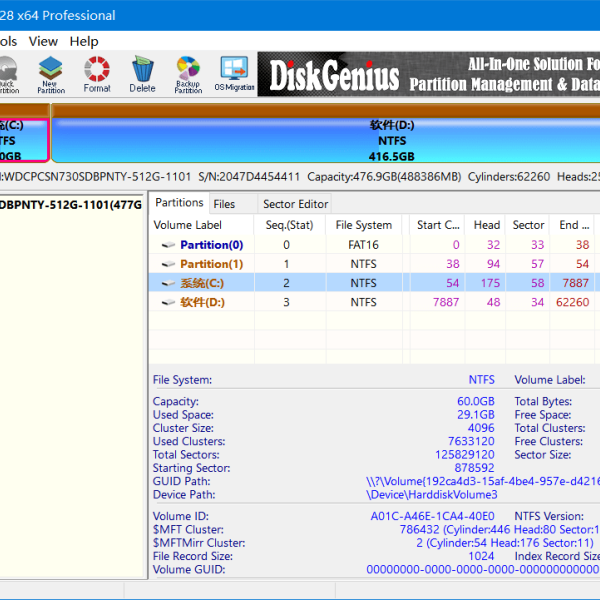Sort by Sector column header

(x=528, y=225)
